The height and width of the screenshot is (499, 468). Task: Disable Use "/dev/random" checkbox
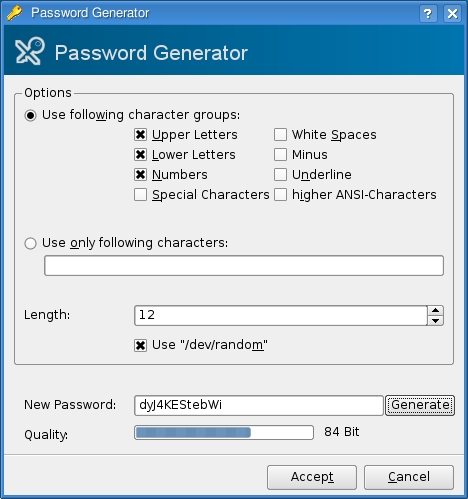click(140, 345)
